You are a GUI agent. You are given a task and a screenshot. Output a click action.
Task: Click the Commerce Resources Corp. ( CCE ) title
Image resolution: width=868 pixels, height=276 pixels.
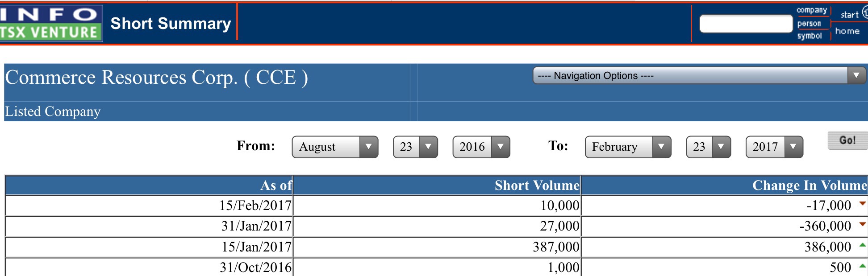point(156,78)
